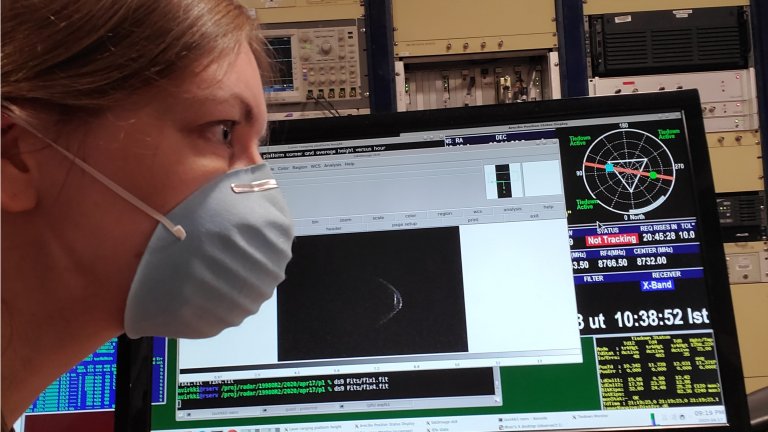Open the Analysis menu in menu bar
Screen dimensions: 768x432
pos(332,165)
